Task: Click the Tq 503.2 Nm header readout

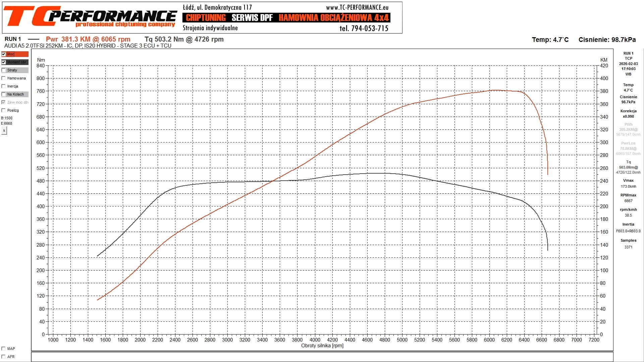Action: coord(184,39)
